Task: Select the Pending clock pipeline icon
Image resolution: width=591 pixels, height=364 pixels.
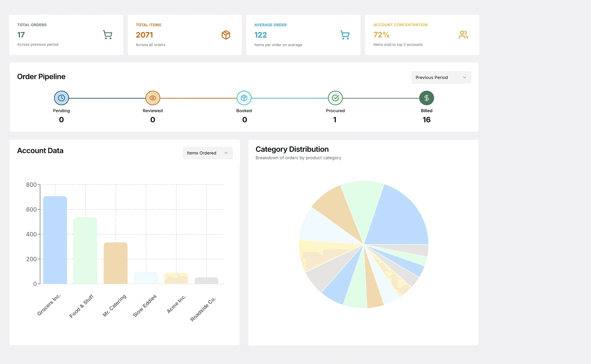Action: 62,98
